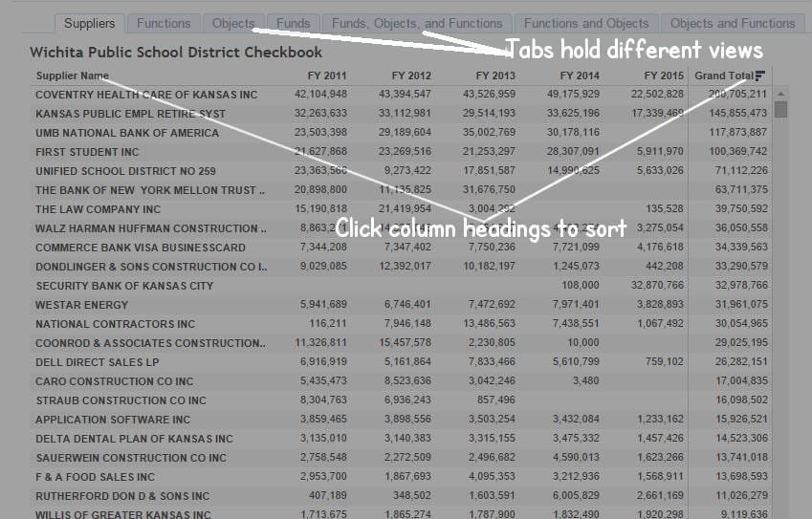Sort by the FY 2011 column heading
The image size is (812, 519).
tap(327, 76)
